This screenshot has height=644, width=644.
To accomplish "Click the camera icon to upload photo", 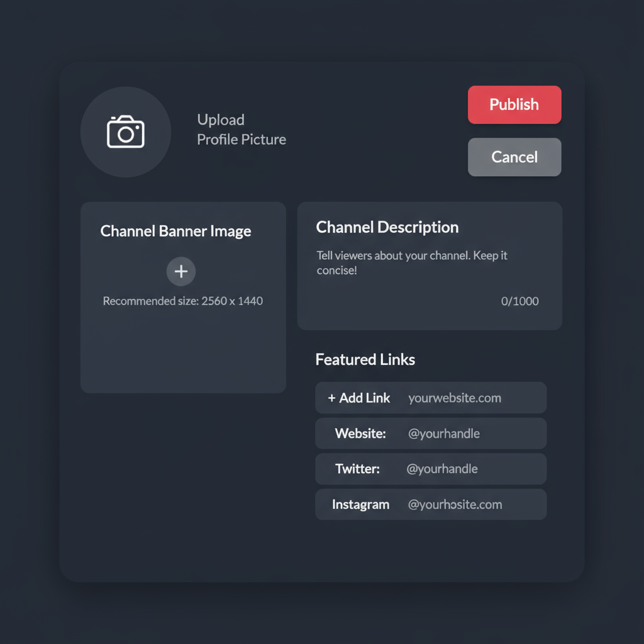I will point(125,132).
